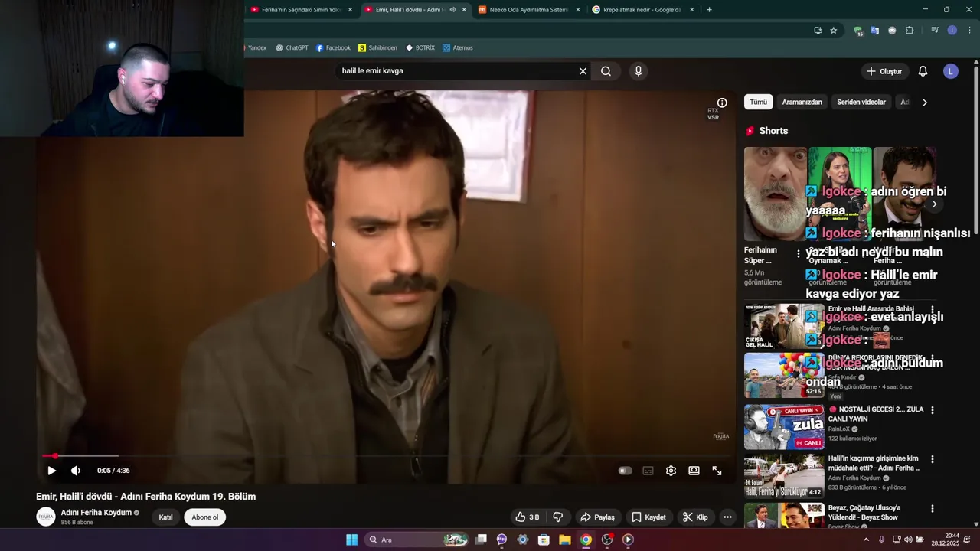This screenshot has height=551, width=980.
Task: Click the Katıl join button
Action: click(x=165, y=517)
